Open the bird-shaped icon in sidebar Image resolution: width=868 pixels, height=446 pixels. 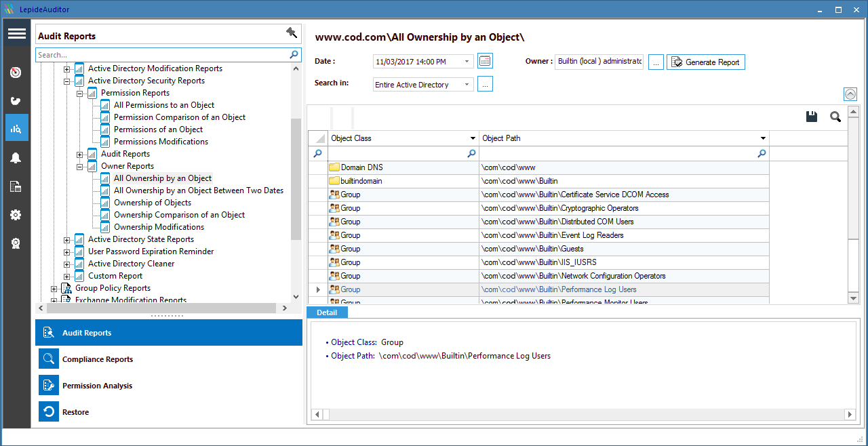click(x=16, y=101)
